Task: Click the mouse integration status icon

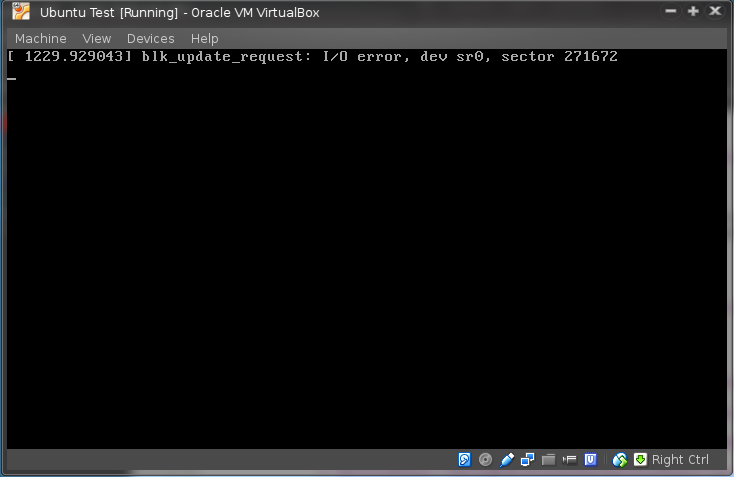Action: tap(620, 460)
